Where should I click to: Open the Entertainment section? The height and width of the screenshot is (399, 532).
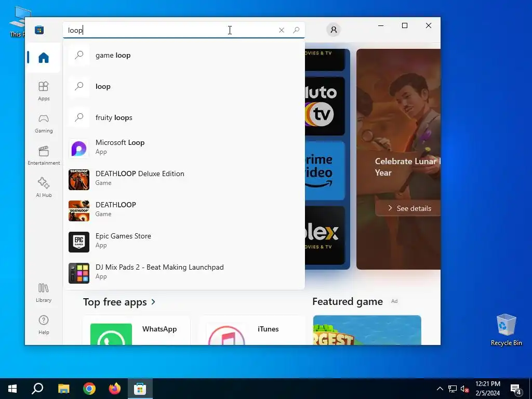pos(44,155)
